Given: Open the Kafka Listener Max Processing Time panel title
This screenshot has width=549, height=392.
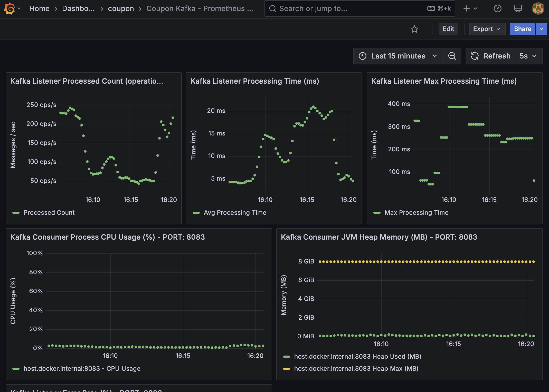Looking at the screenshot, I should [x=444, y=81].
